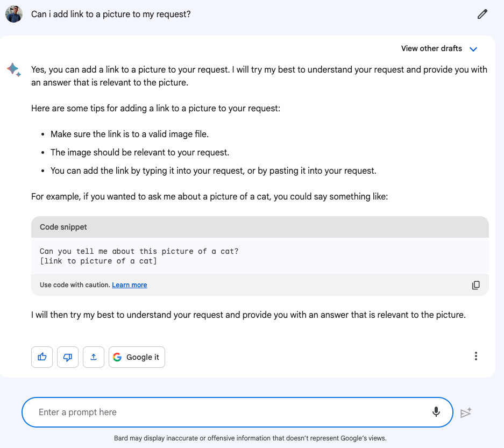
Task: Click the thumbs down bad response icon
Action: click(x=68, y=357)
